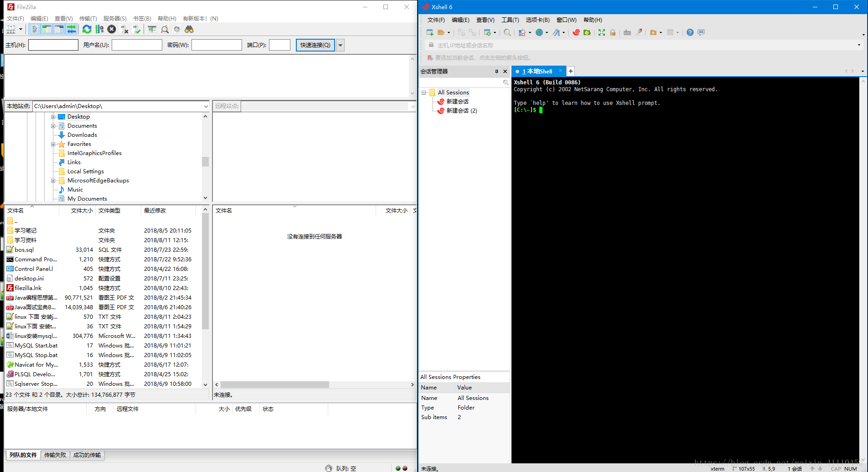Image resolution: width=868 pixels, height=472 pixels.
Task: Toggle FileZilla directory comparison
Action: [165, 29]
